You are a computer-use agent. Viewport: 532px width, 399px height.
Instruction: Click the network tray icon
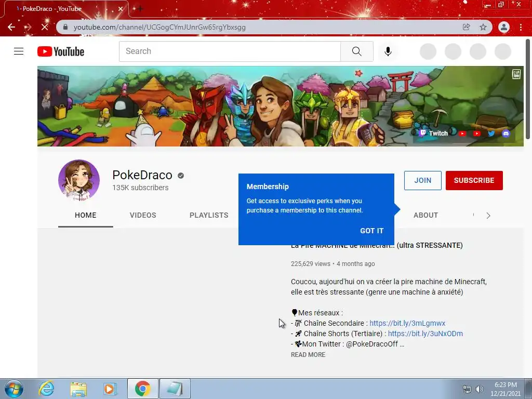467,389
